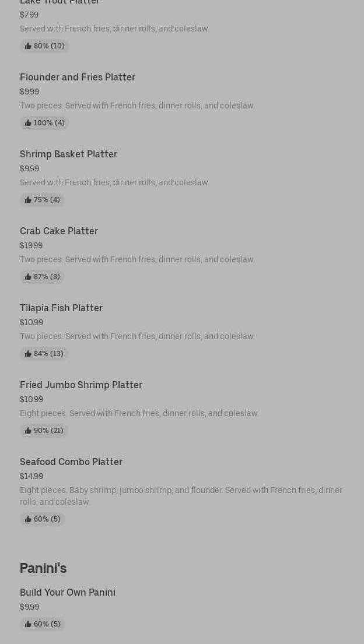Open the Shrimp Basket Platter item
This screenshot has width=364, height=644.
(68, 154)
